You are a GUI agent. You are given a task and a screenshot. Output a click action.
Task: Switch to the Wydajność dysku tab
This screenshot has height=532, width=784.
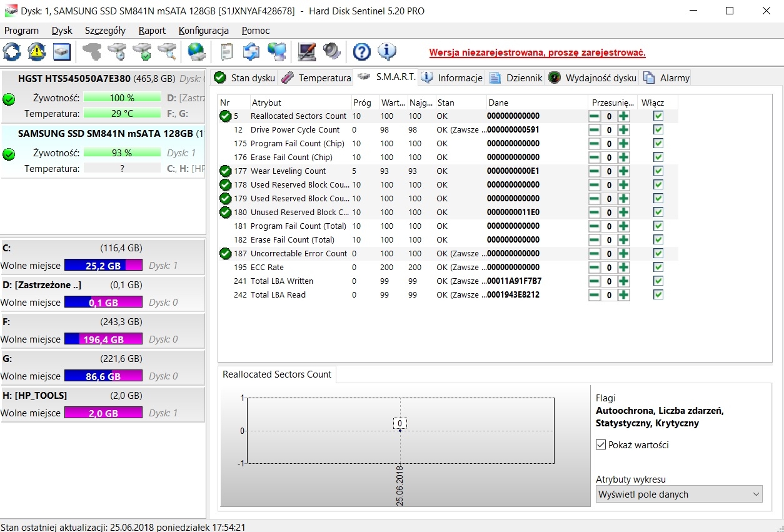pyautogui.click(x=592, y=78)
